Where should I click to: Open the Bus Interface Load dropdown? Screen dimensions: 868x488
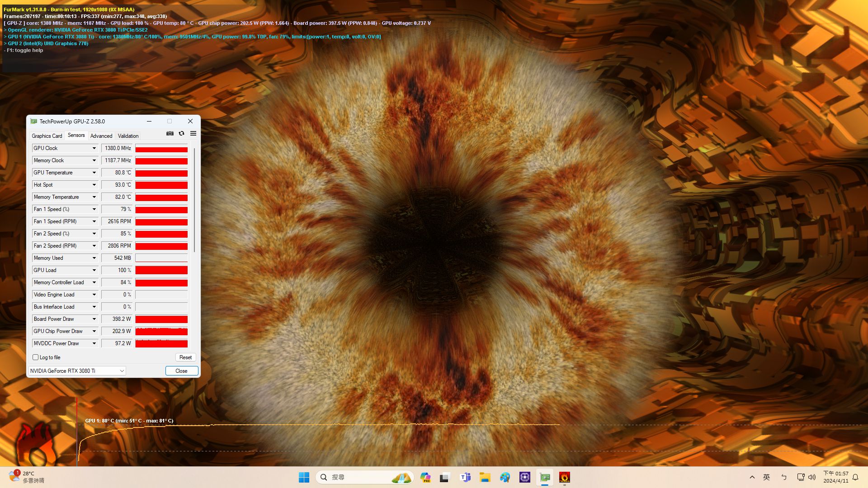(94, 307)
